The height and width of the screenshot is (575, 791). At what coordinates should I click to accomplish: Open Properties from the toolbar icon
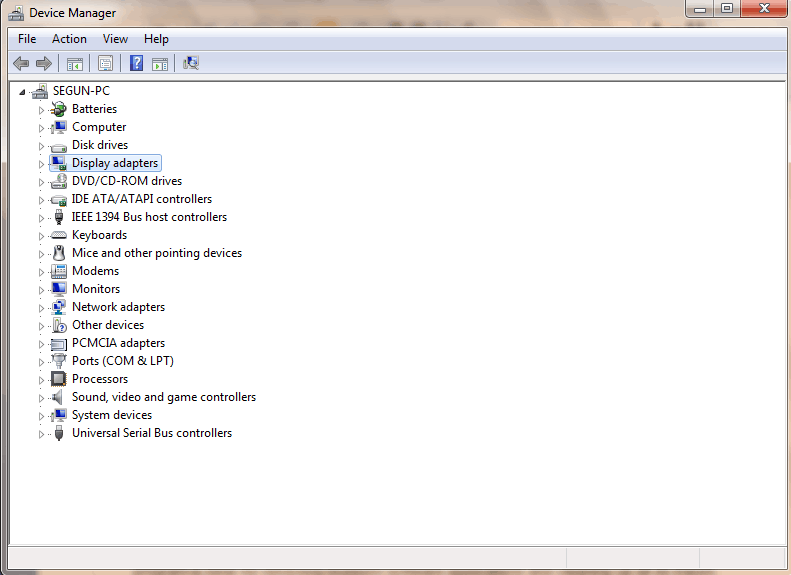coord(105,64)
